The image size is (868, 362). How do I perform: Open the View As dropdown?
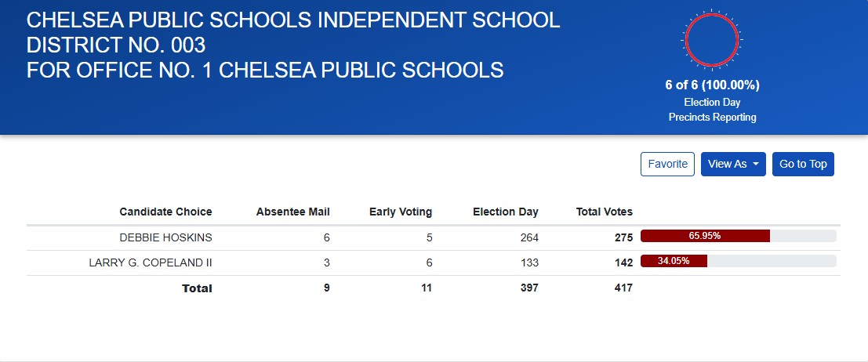[732, 164]
